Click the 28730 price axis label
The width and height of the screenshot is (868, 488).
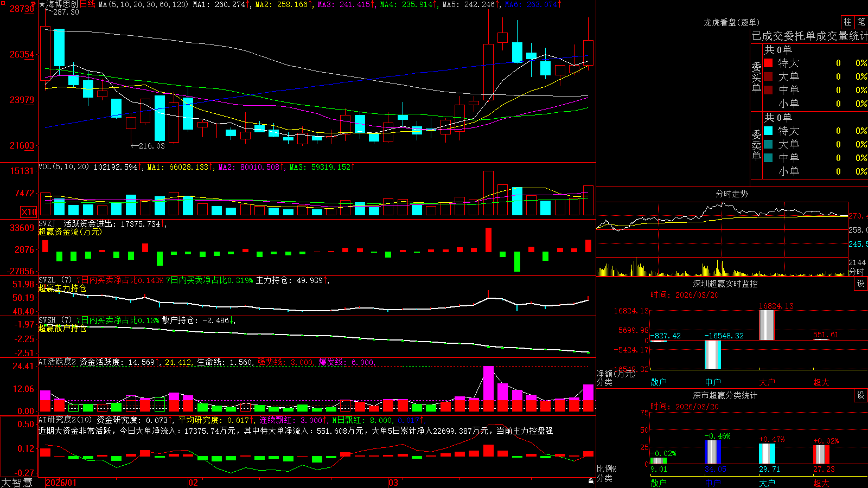(x=22, y=9)
